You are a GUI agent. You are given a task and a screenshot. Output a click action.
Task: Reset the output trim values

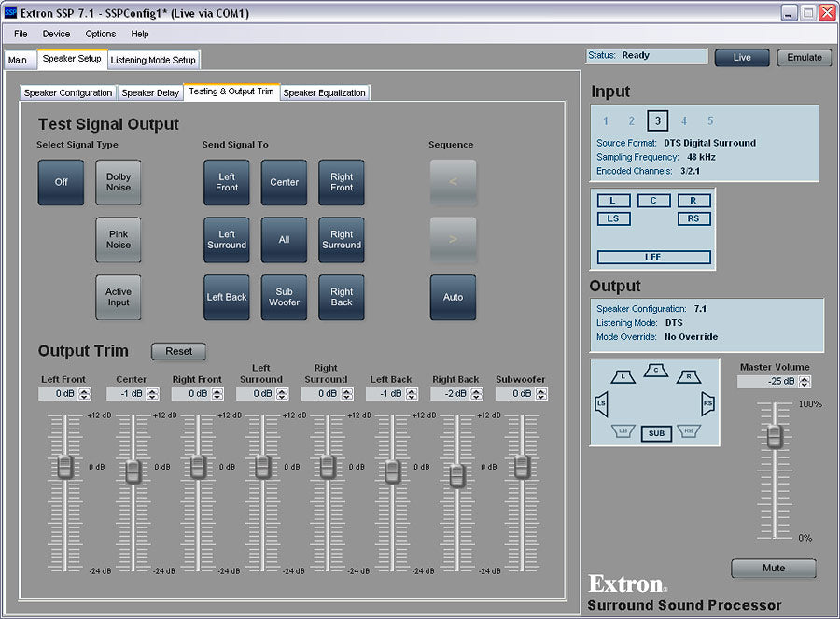point(178,352)
